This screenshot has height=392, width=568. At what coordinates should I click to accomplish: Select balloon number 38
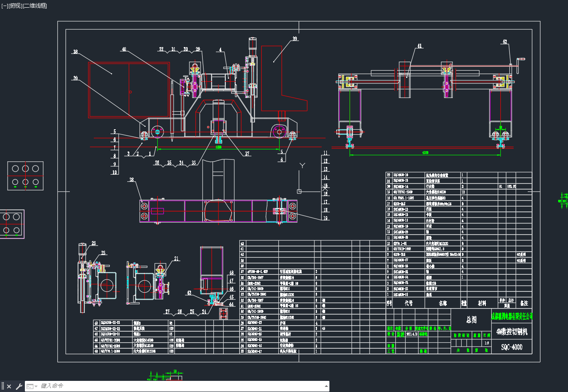(75, 51)
